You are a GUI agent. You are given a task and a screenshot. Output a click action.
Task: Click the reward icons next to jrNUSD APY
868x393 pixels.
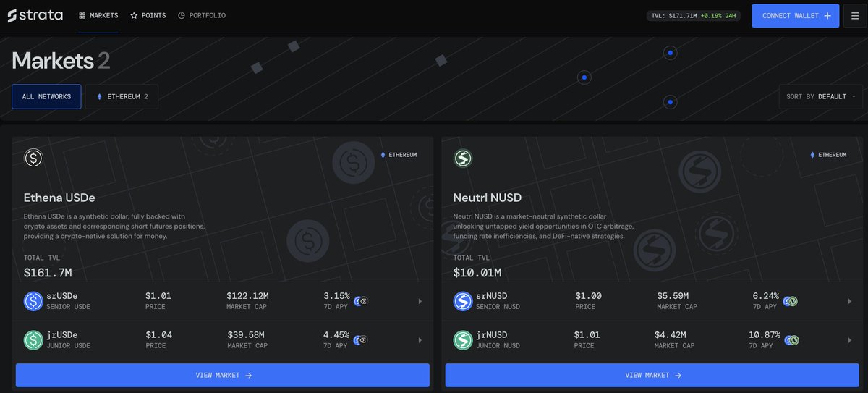click(791, 340)
